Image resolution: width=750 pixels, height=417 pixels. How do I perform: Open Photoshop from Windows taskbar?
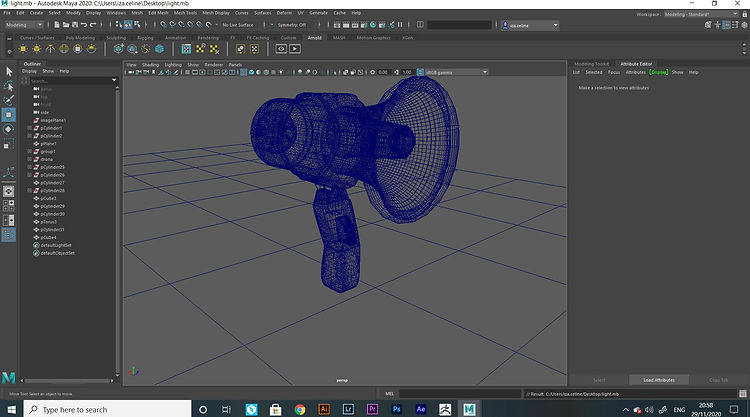pyautogui.click(x=397, y=409)
